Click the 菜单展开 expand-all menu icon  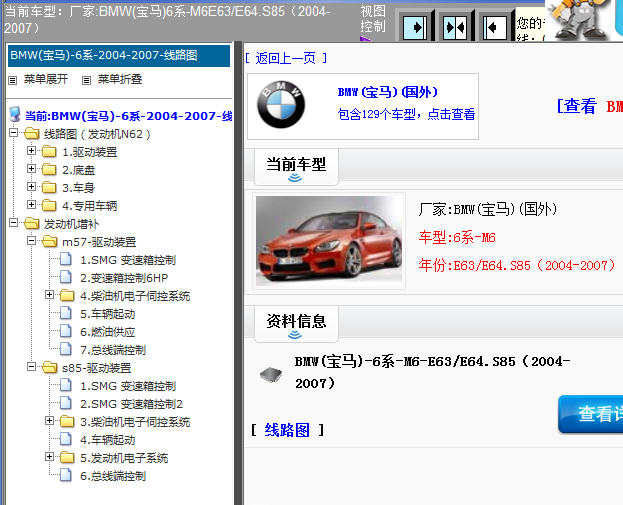coord(13,79)
